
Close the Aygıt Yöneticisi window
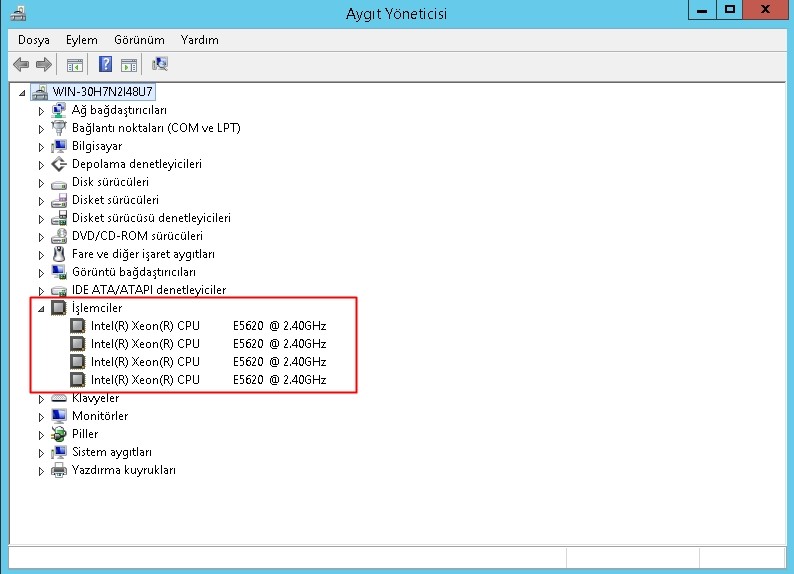pos(765,10)
